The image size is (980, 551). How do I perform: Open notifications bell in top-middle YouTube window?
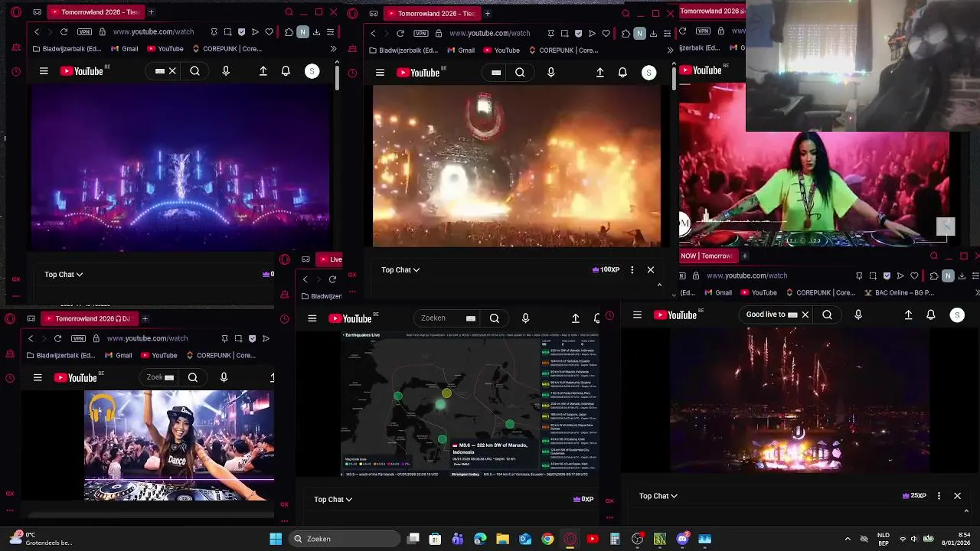622,73
